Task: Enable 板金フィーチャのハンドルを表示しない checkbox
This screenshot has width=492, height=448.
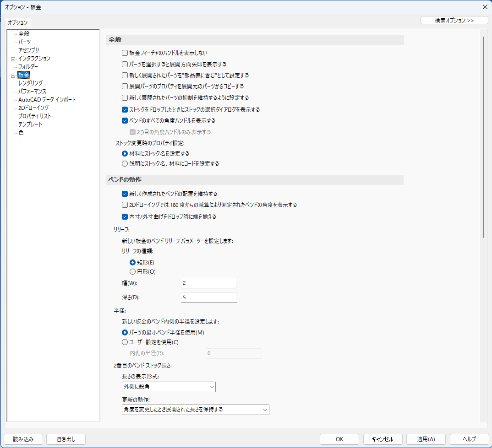Action: tap(125, 53)
